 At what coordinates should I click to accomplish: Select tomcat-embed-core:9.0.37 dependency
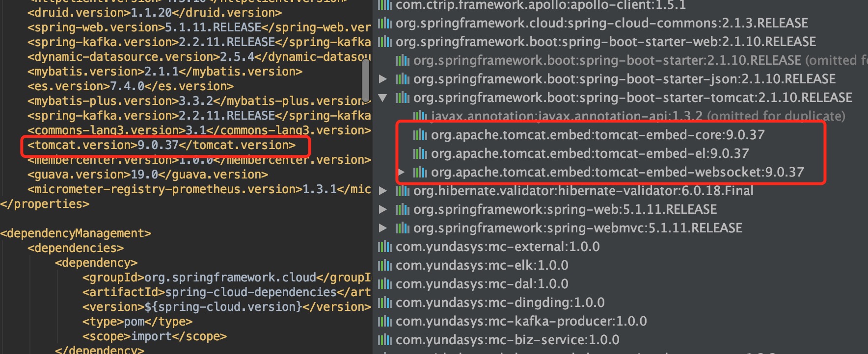[x=598, y=135]
